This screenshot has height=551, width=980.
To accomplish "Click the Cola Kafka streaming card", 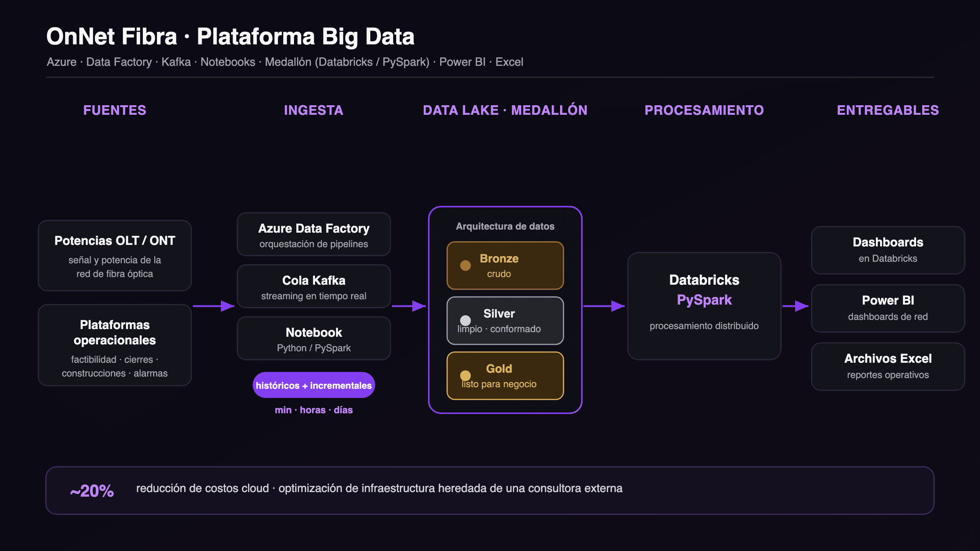I will point(314,286).
